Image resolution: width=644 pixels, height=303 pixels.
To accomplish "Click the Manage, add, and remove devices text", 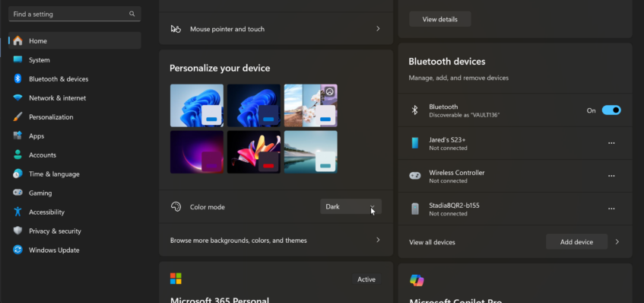I will (458, 78).
